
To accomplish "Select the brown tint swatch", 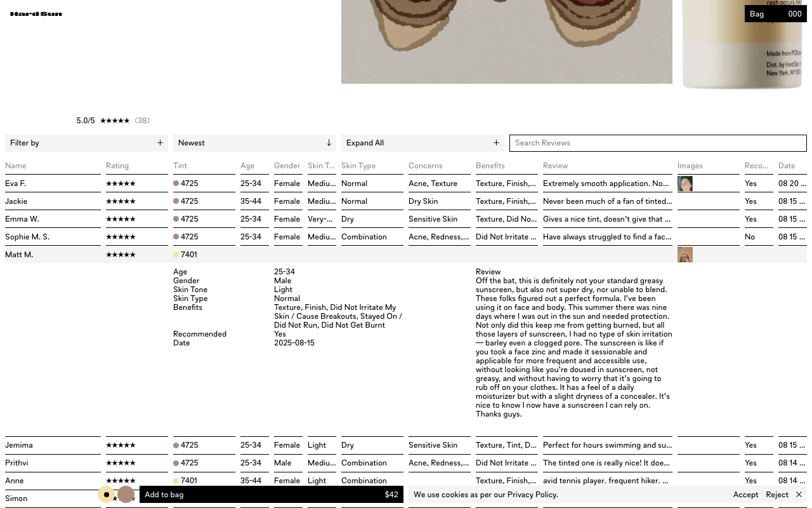I will [x=126, y=495].
